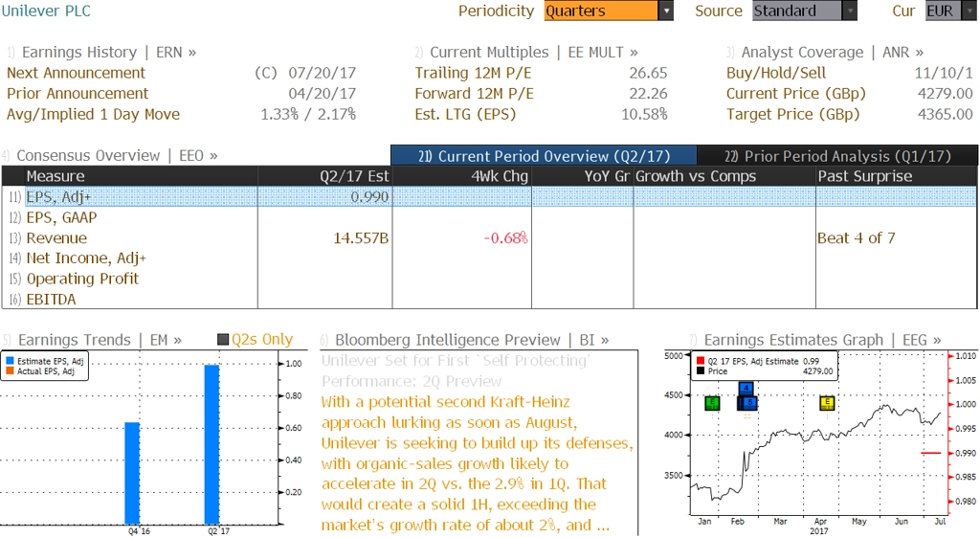Click the Unilever PLC company title
The image size is (980, 538).
tap(46, 11)
